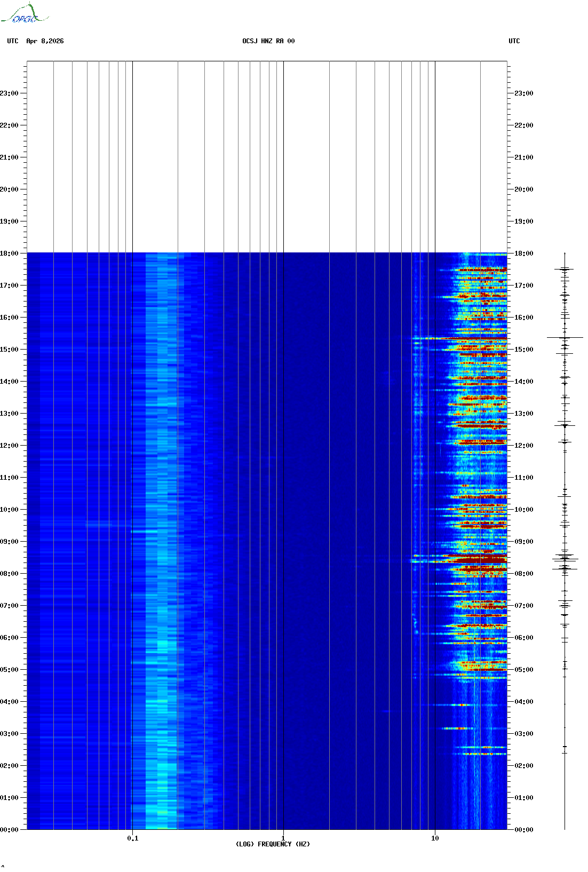Click the 23:00 time label on right axis
Screen dimensions: 588x872
point(523,93)
